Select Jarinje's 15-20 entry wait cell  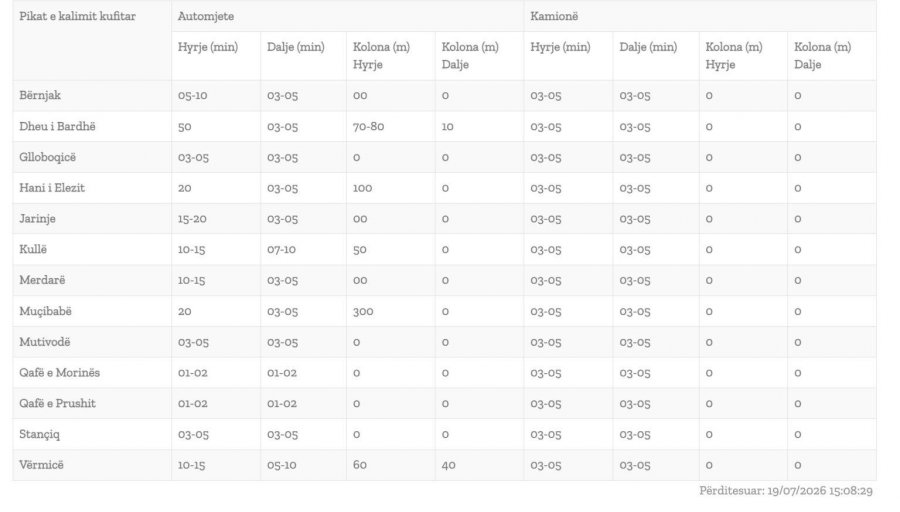[x=192, y=219]
